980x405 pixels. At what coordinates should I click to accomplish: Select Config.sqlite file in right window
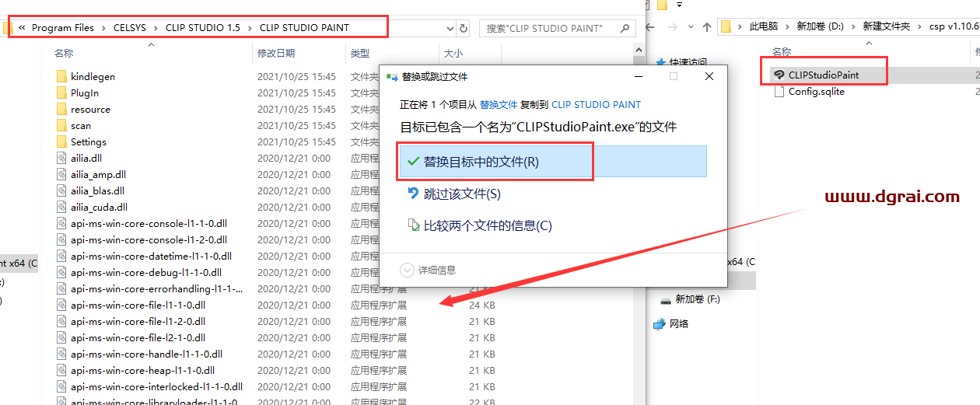(816, 92)
